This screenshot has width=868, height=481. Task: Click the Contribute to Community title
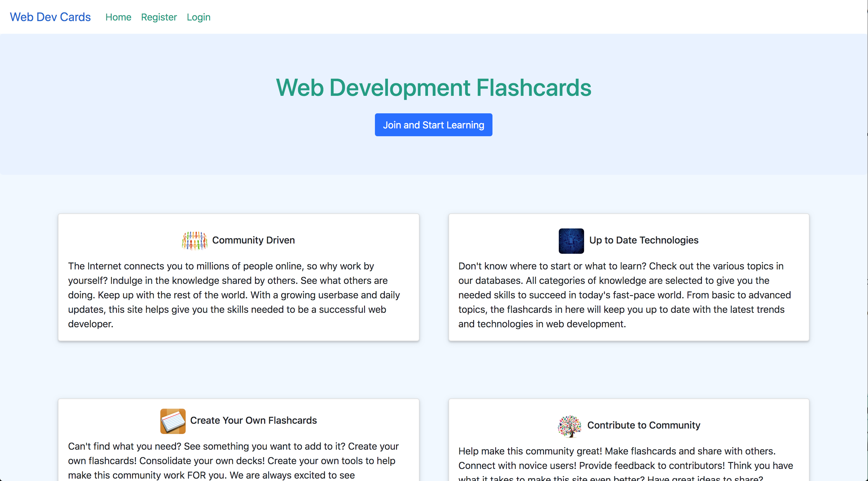[x=643, y=425]
